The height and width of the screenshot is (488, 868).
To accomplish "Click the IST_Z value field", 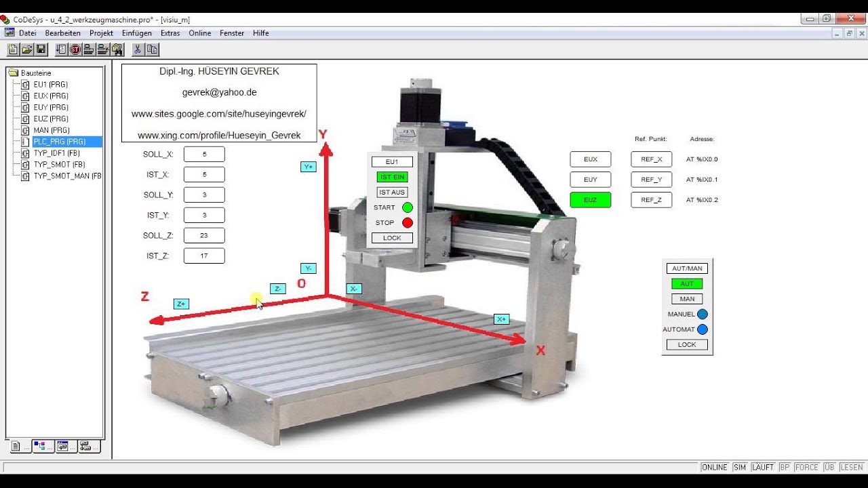I will pyautogui.click(x=204, y=256).
